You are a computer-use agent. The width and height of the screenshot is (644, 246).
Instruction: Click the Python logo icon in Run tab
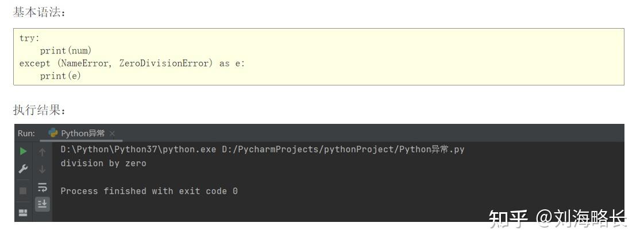tap(53, 133)
